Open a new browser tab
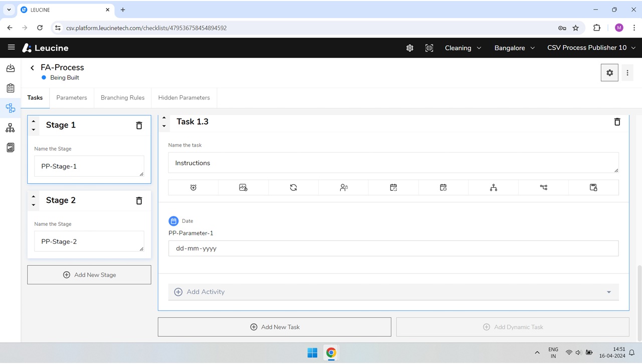 [x=123, y=10]
